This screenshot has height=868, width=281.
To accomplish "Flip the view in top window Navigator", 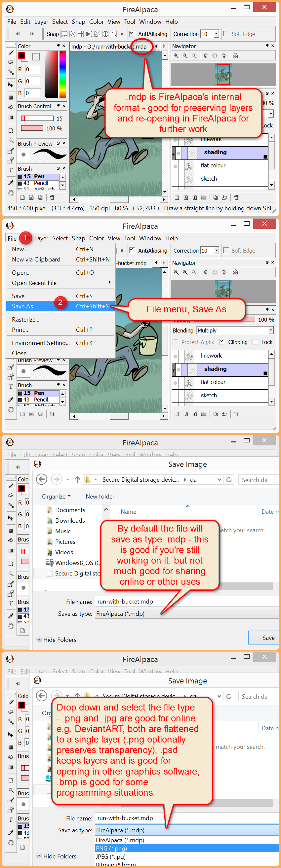I will 235,55.
